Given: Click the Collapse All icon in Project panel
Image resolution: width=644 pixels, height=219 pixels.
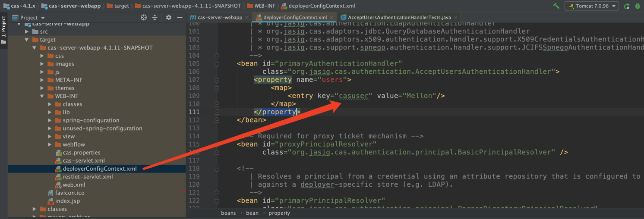Looking at the screenshot, I should pyautogui.click(x=155, y=18).
